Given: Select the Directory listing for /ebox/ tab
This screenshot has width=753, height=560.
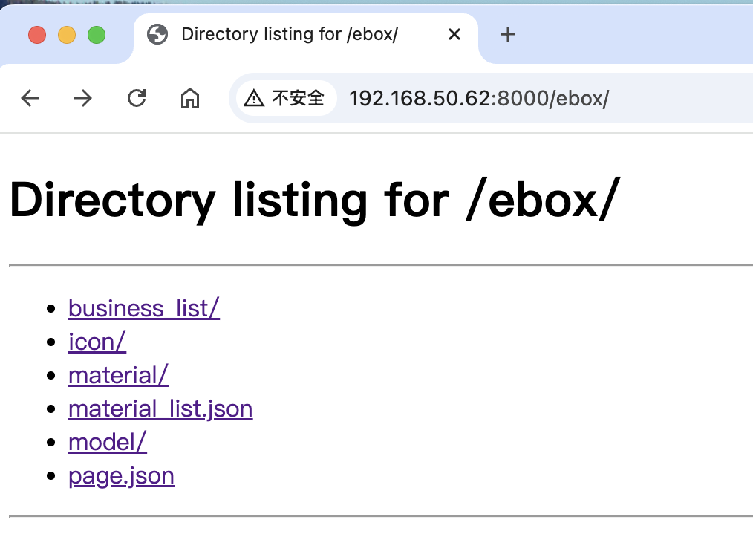Looking at the screenshot, I should (290, 34).
